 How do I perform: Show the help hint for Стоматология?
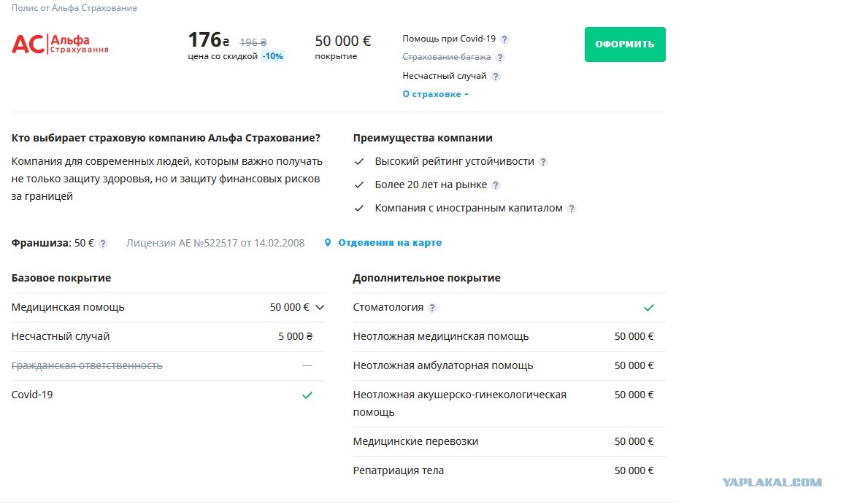pos(432,308)
